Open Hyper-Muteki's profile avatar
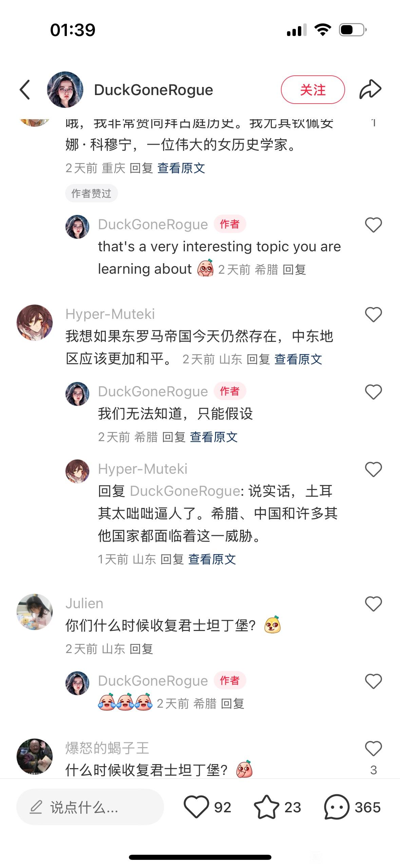Screen dimensions: 400x868 (x=35, y=323)
